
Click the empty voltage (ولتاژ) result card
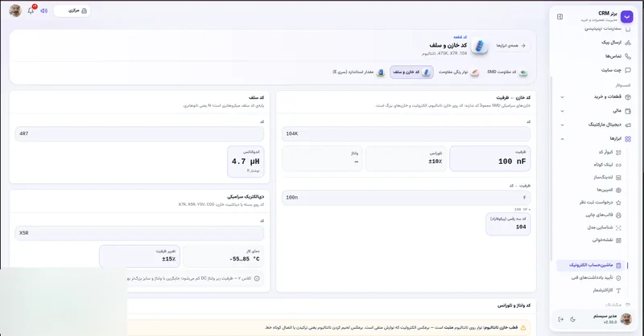click(x=322, y=158)
